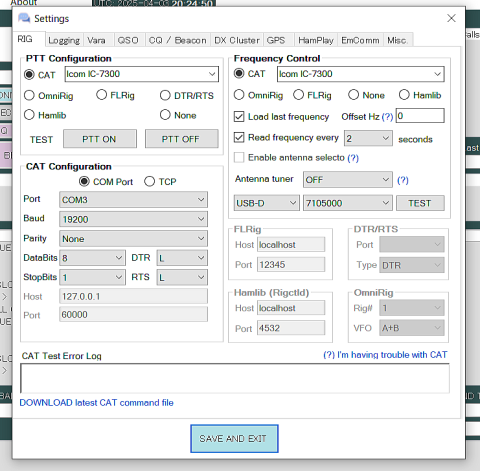
Task: Open DOWNLOAD latest CAT command file link
Action: point(96,403)
